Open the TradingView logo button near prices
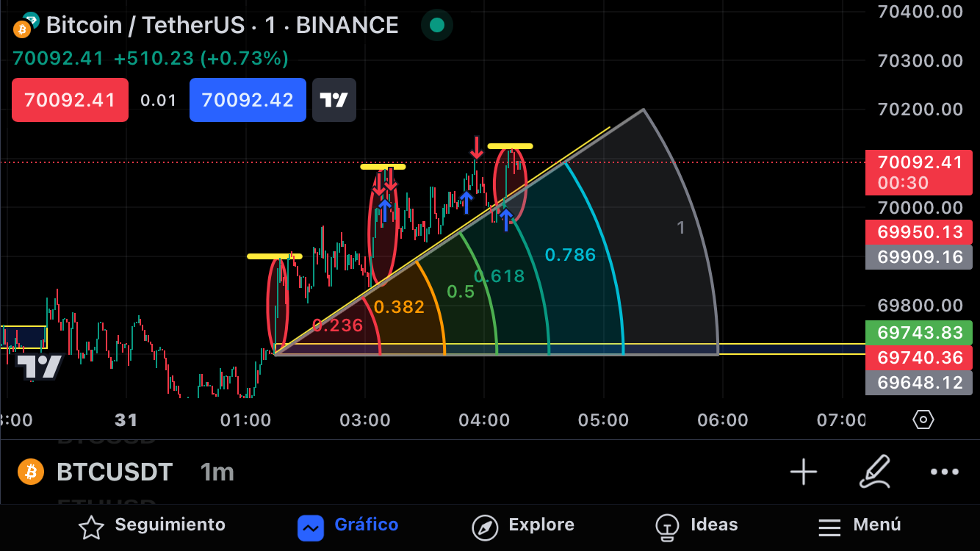The height and width of the screenshot is (551, 980). coord(334,100)
